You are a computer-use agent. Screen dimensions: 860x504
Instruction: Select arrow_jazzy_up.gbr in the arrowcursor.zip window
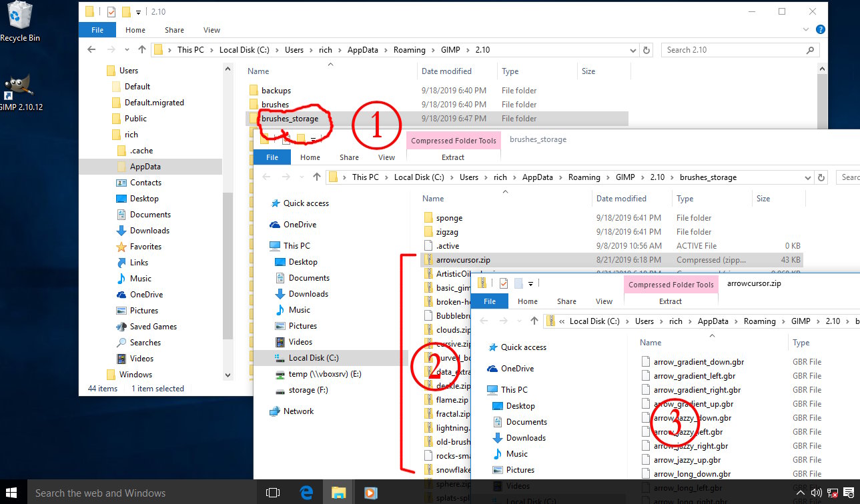[687, 460]
